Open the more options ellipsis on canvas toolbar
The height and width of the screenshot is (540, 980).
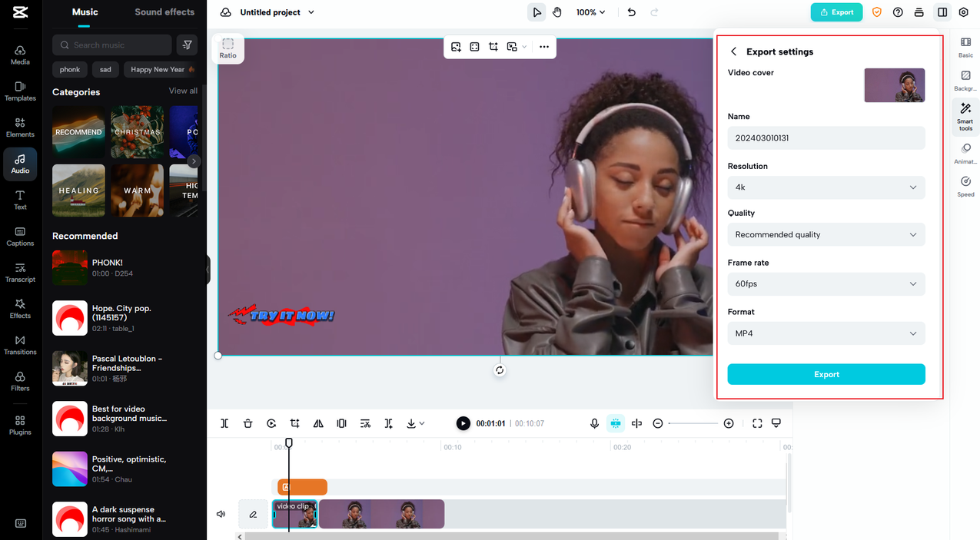(544, 47)
